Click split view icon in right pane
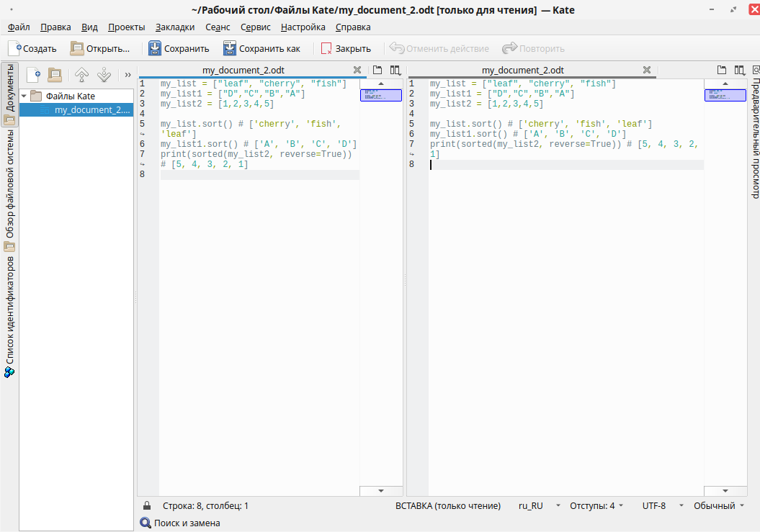The width and height of the screenshot is (760, 532). [739, 70]
